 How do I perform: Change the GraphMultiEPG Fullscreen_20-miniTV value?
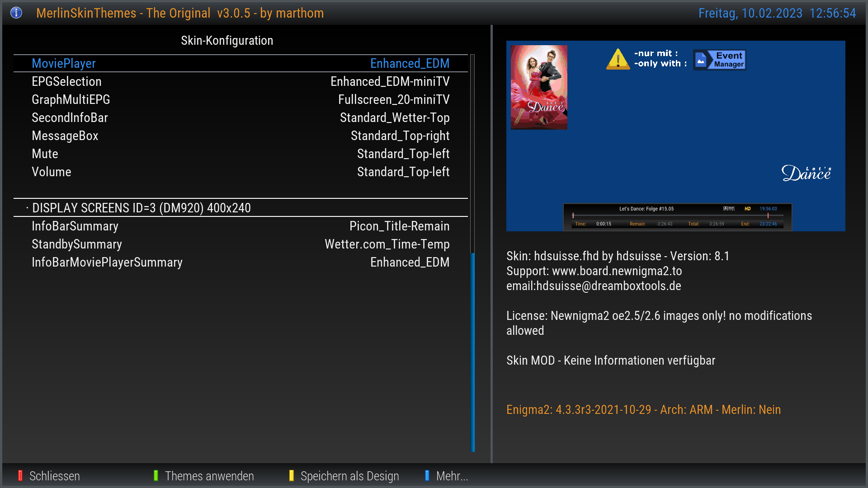coord(393,99)
